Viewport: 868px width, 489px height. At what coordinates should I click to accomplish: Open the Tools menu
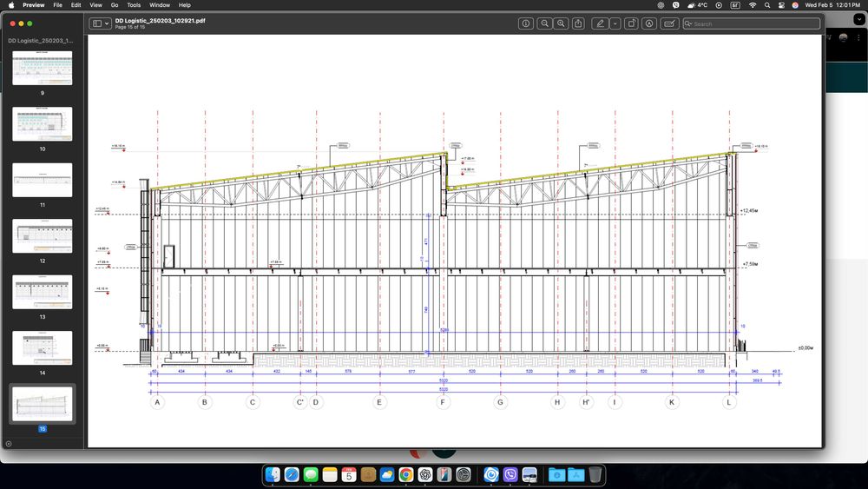click(x=134, y=5)
